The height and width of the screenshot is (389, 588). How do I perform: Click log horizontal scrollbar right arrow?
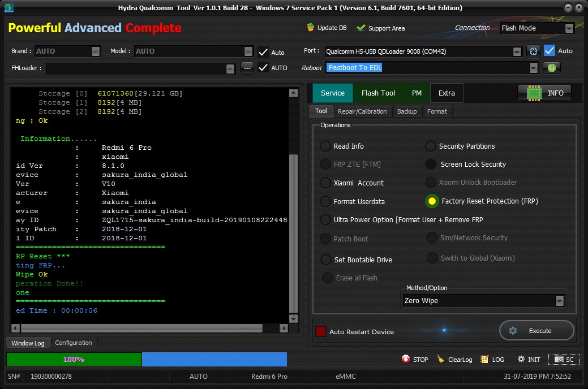pyautogui.click(x=284, y=329)
